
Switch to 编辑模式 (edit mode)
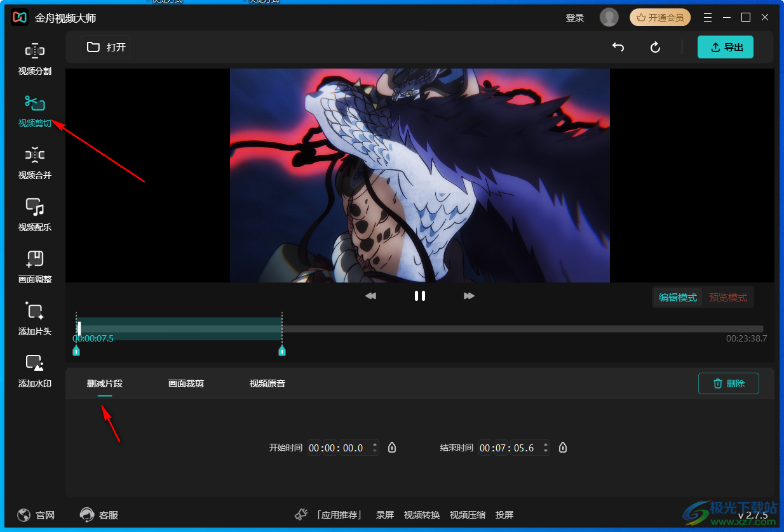(x=678, y=298)
